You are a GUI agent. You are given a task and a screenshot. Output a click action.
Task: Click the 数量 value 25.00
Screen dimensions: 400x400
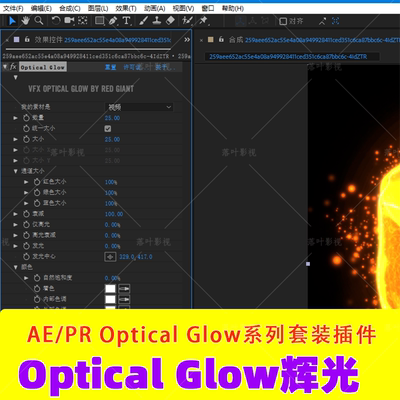[112, 118]
